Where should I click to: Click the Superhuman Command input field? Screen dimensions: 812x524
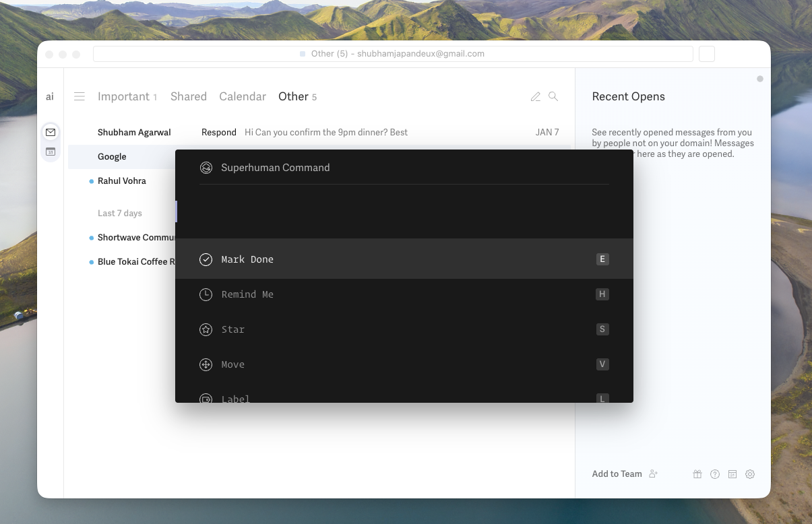pos(404,168)
